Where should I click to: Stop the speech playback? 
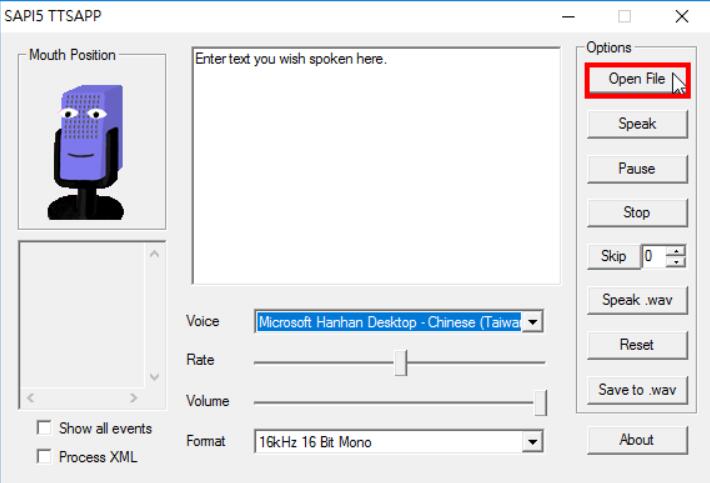coord(637,212)
